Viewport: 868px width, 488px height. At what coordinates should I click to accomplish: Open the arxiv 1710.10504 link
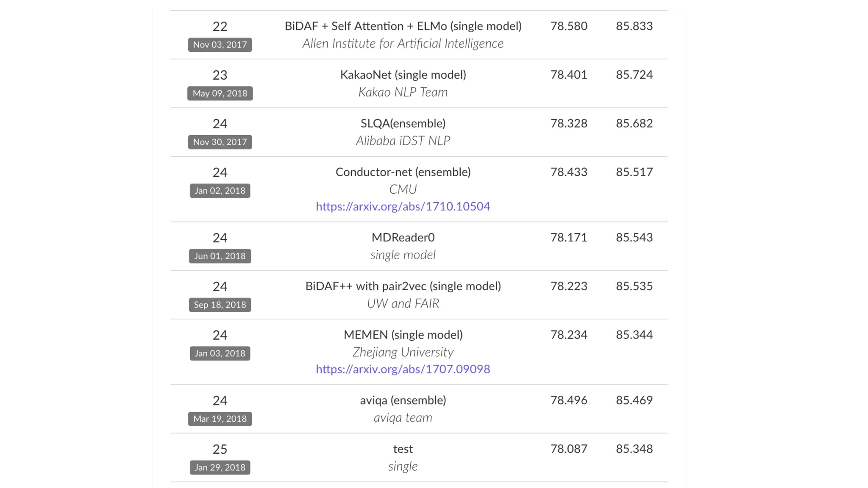(x=403, y=206)
